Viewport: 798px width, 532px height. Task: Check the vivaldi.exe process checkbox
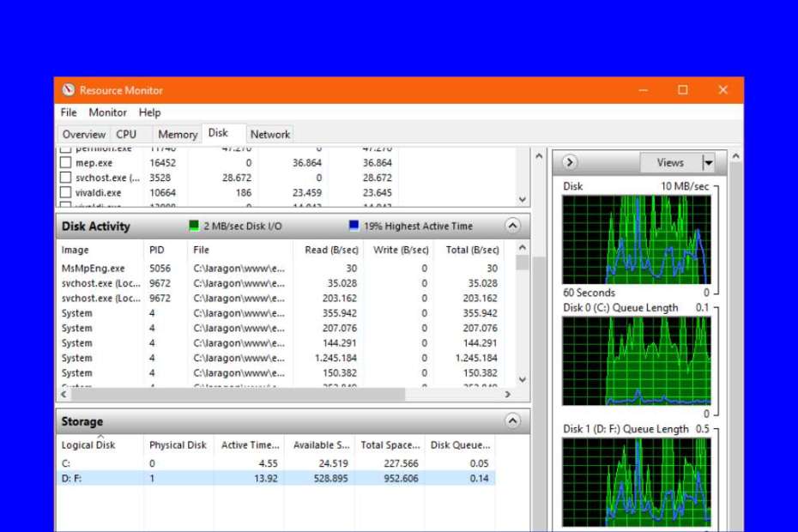[x=65, y=193]
